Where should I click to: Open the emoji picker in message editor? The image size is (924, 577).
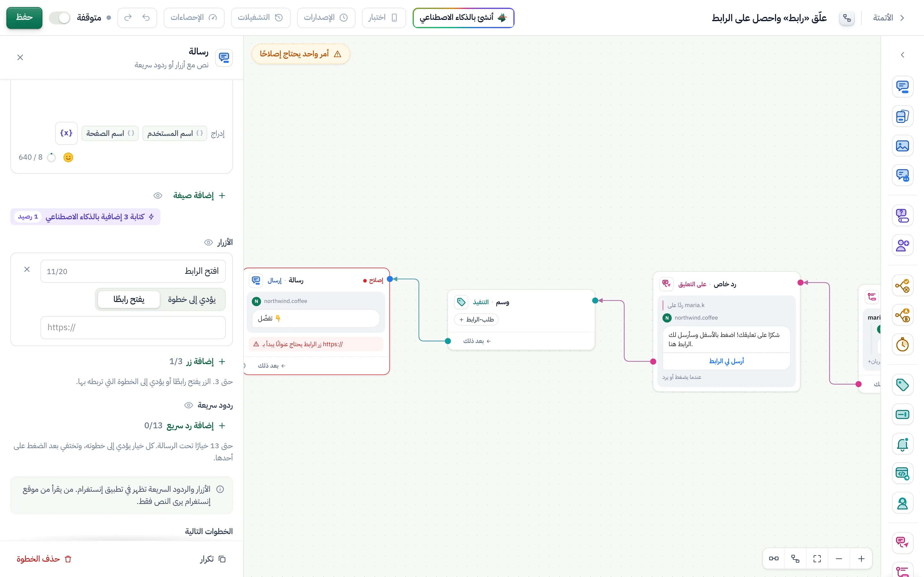click(x=68, y=157)
